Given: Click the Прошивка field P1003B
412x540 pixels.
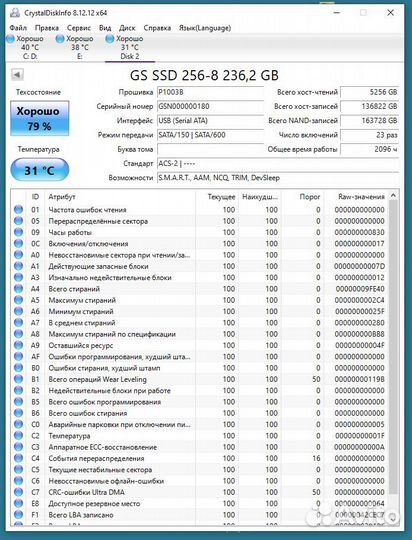Looking at the screenshot, I should [210, 92].
